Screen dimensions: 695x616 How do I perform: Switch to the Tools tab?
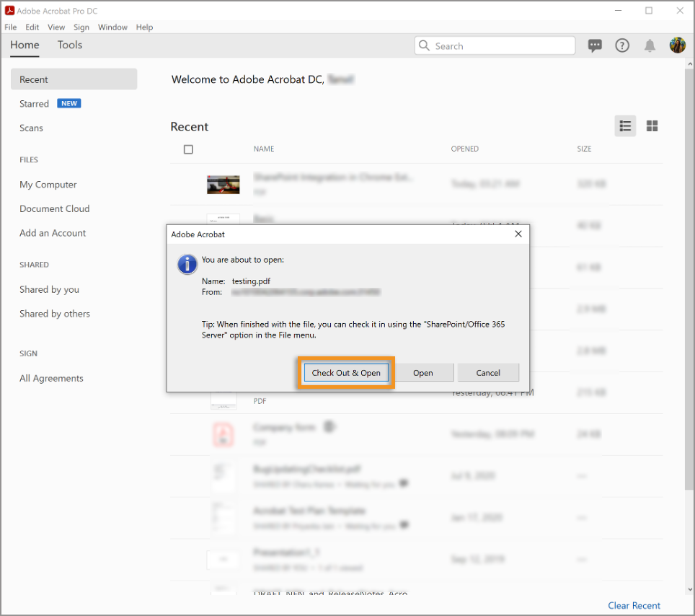pos(70,45)
